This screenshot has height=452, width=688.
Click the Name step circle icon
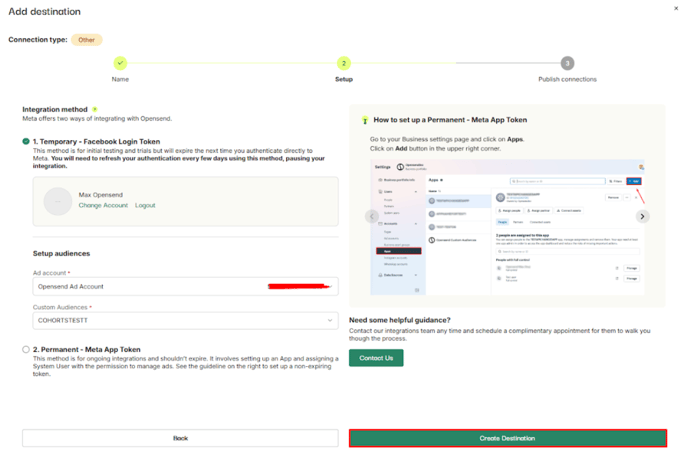(x=120, y=63)
